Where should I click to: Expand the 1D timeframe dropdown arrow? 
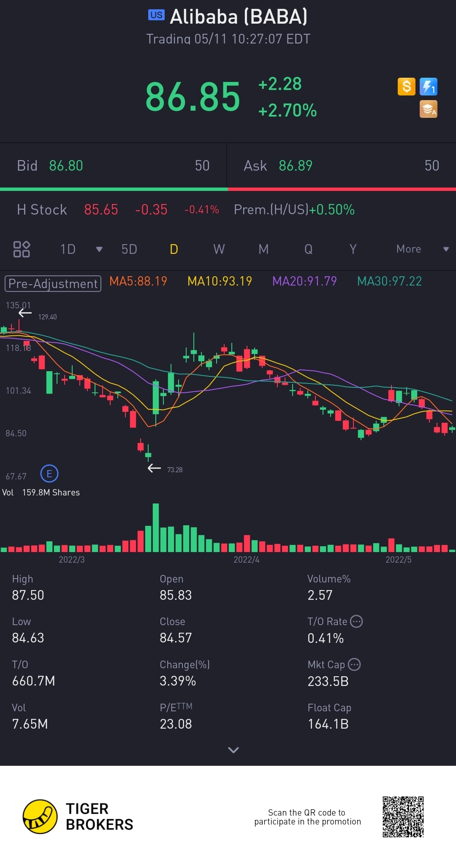[99, 249]
